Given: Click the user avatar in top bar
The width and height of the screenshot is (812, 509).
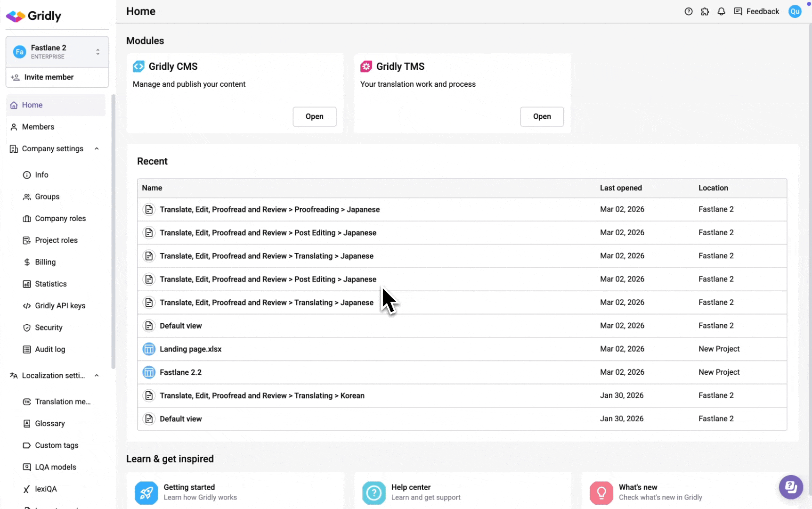Looking at the screenshot, I should point(795,11).
